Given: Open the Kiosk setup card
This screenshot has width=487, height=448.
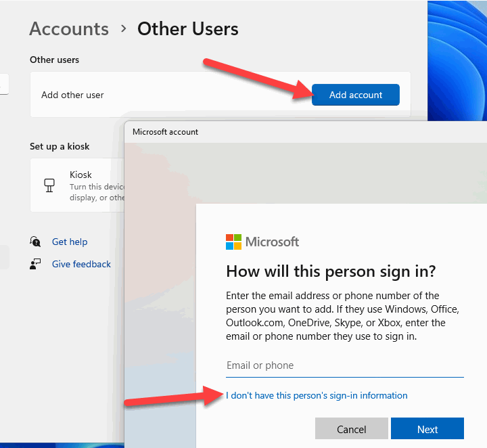Looking at the screenshot, I should tap(77, 185).
